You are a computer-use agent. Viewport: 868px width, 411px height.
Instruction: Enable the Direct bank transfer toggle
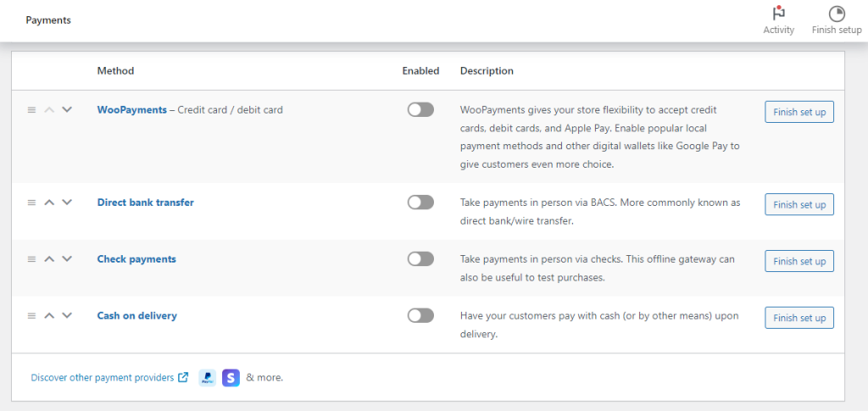pos(420,203)
